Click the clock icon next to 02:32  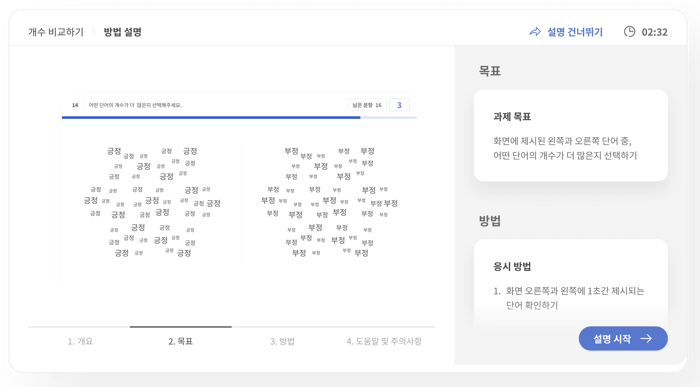[629, 32]
